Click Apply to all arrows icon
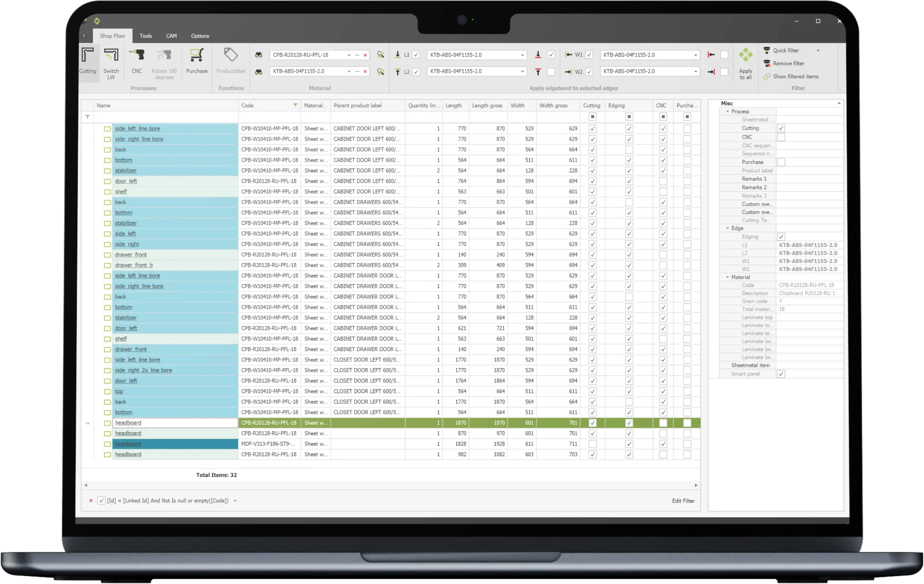This screenshot has height=584, width=924. tap(746, 55)
